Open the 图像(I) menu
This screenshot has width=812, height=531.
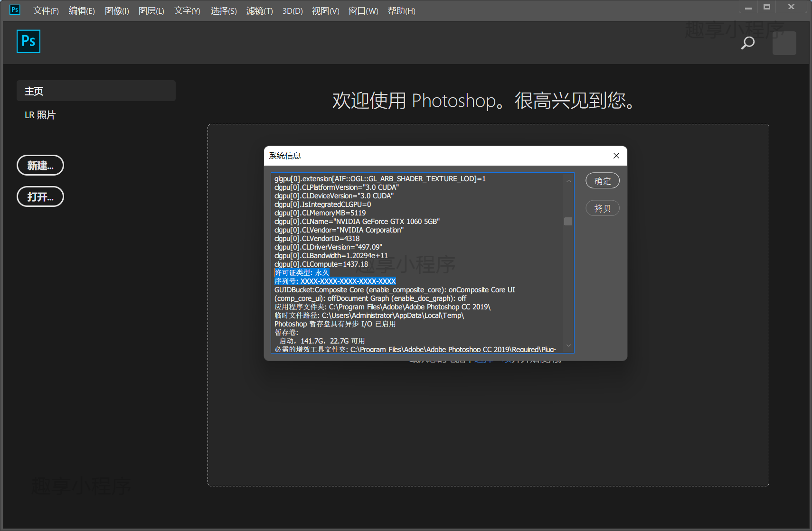[117, 11]
